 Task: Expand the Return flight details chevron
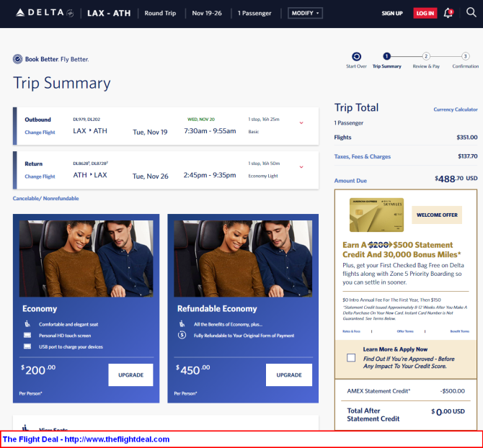[301, 167]
